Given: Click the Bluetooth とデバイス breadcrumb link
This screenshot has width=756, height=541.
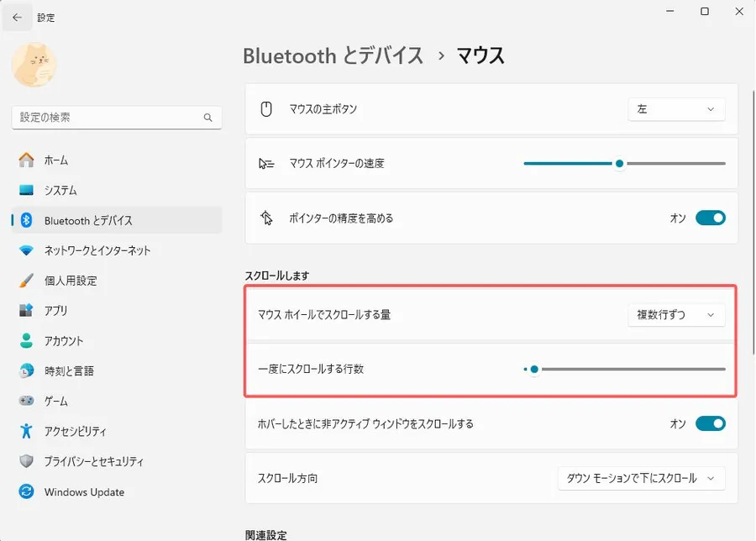Looking at the screenshot, I should [333, 56].
